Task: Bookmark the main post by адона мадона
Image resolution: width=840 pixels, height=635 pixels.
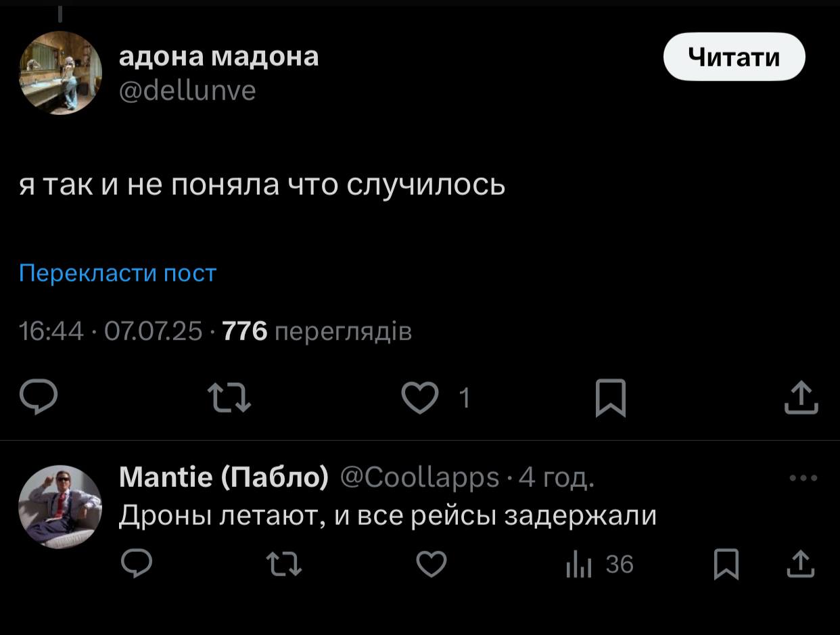Action: click(x=610, y=397)
